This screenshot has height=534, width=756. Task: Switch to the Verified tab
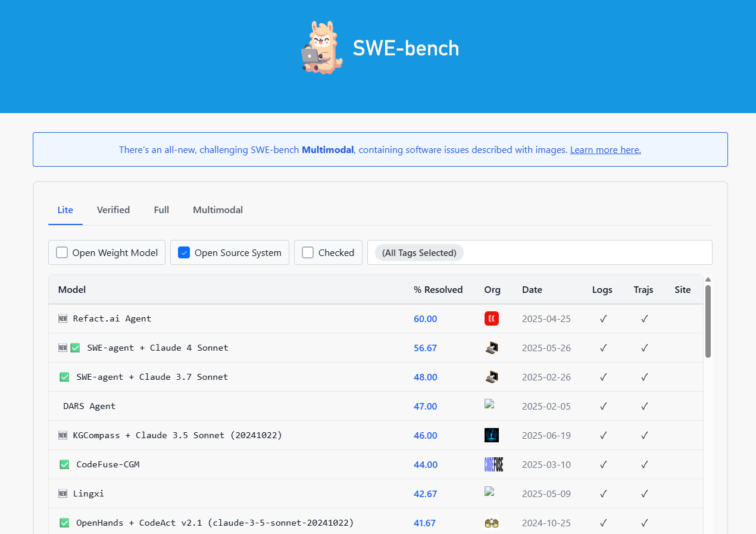pyautogui.click(x=113, y=210)
